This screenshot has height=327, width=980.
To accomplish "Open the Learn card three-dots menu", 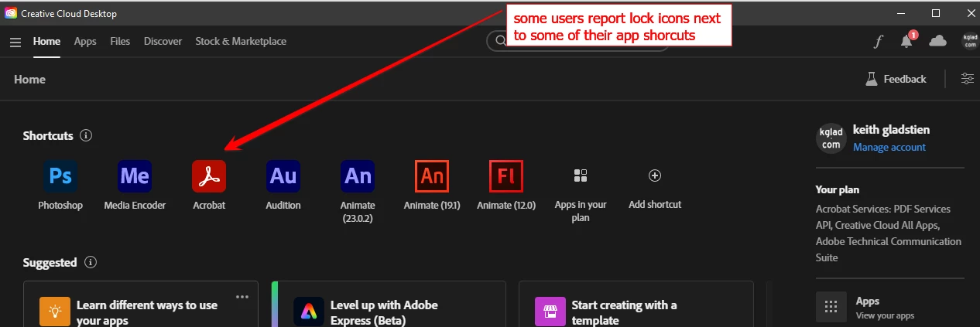I will pos(242,296).
